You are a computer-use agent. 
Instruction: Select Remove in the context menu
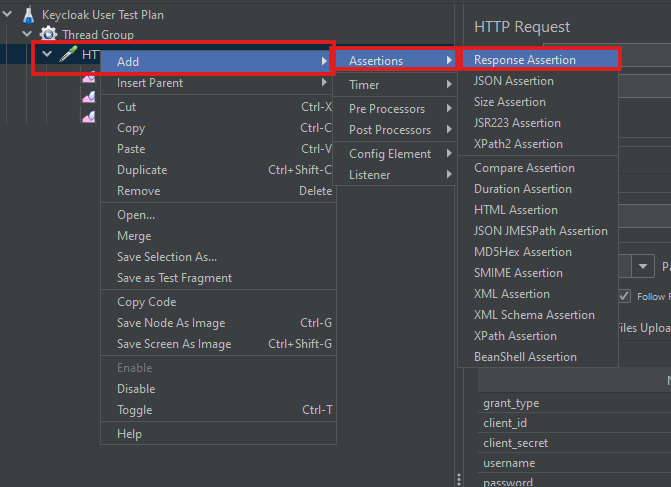point(218,190)
